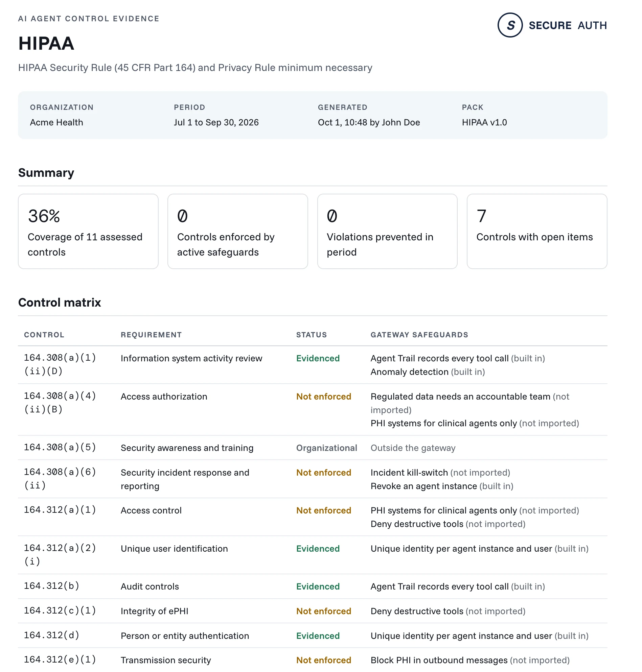Screen dimensions: 642x672
Task: Click Not enforced status for Access authorization
Action: tap(323, 397)
